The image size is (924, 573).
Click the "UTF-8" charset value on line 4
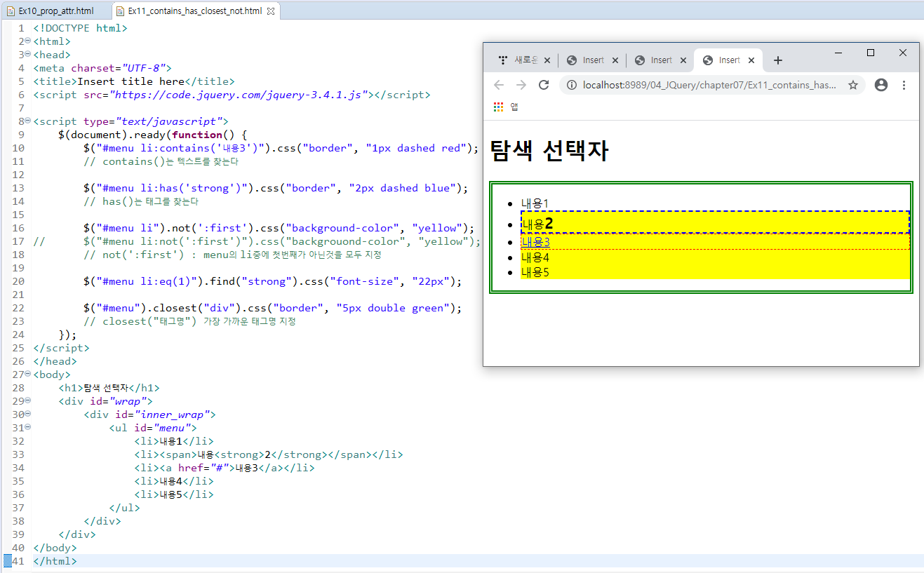(147, 68)
